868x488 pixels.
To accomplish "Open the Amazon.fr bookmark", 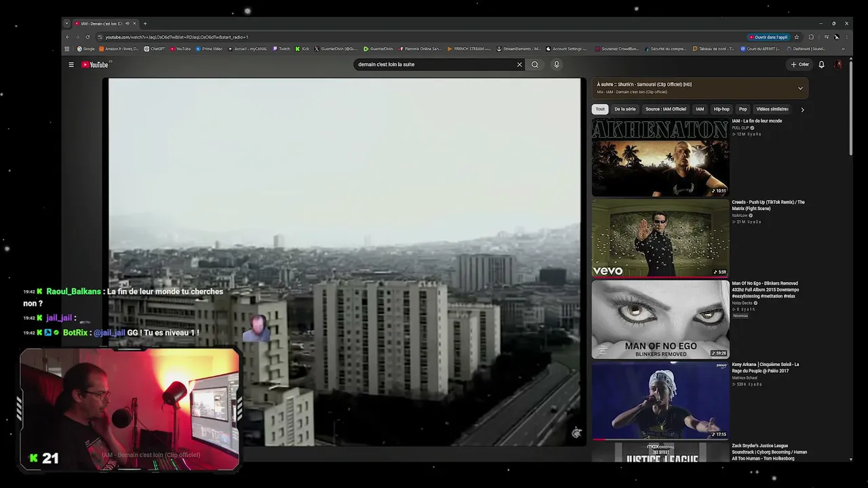I will click(x=119, y=49).
